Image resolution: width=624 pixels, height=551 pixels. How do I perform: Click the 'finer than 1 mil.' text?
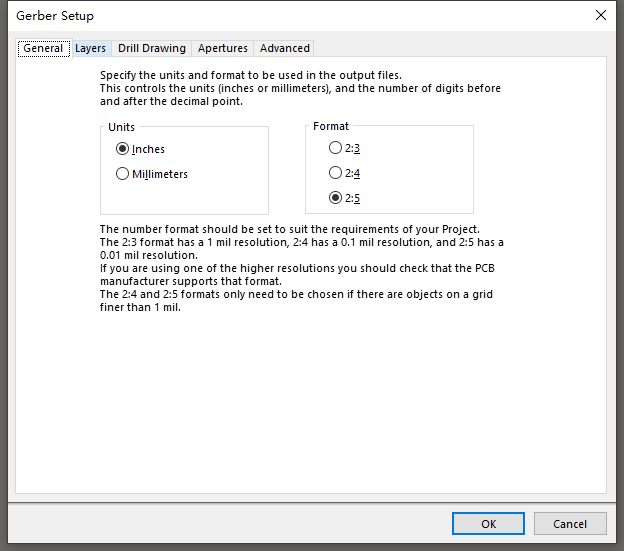(140, 307)
